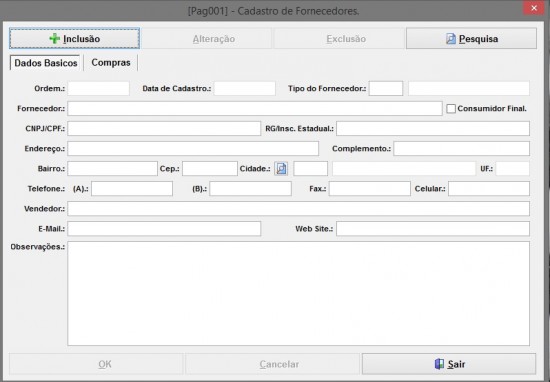Switch to the Compras tab
The height and width of the screenshot is (382, 550).
111,62
